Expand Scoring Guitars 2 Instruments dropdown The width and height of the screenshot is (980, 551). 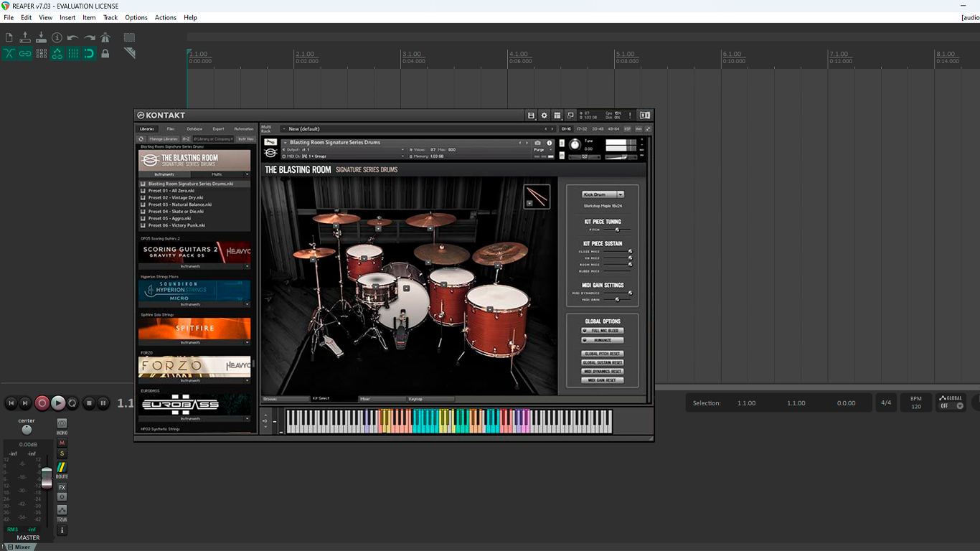point(247,266)
